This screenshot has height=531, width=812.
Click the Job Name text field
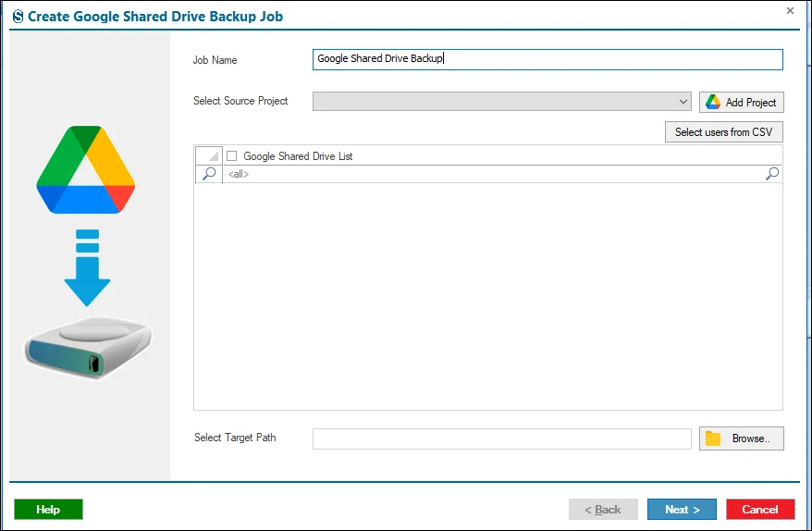pyautogui.click(x=547, y=59)
